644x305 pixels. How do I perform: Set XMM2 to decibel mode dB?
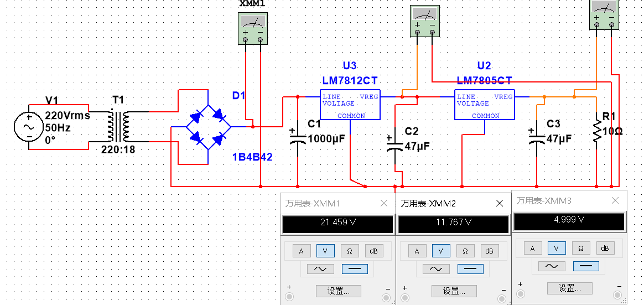click(x=489, y=251)
